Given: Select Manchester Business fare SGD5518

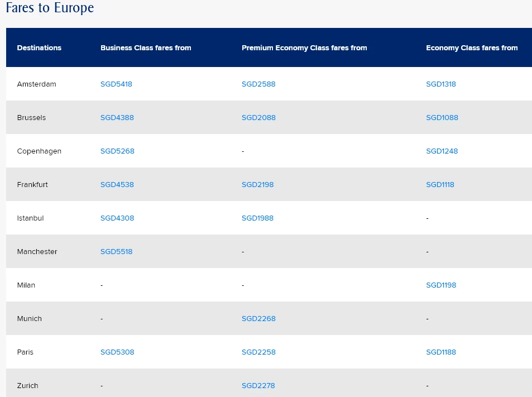Looking at the screenshot, I should tap(116, 252).
